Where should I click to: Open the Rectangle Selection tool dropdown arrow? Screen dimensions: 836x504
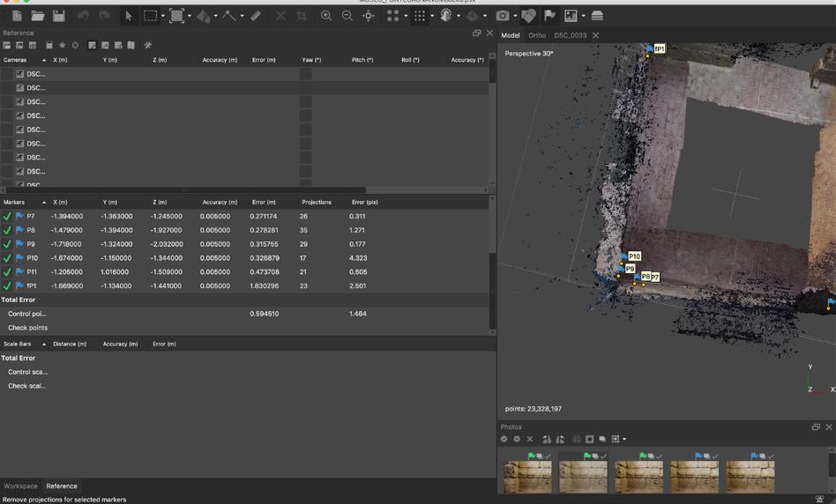point(163,16)
